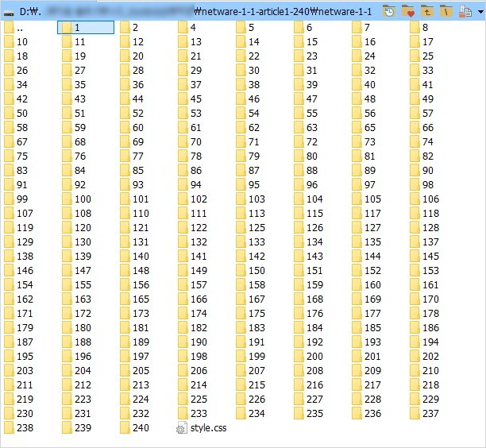This screenshot has width=486, height=448.
Task: Select folder named 101
Action: (x=135, y=199)
